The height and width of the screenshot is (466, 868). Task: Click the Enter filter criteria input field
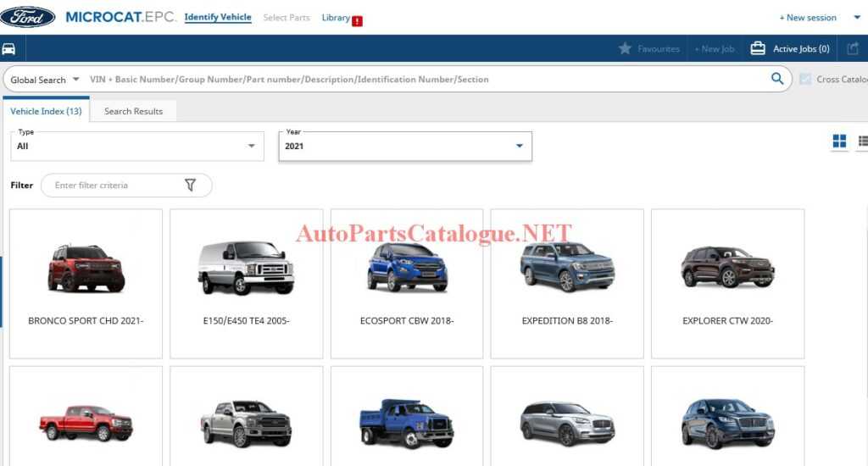(x=114, y=185)
